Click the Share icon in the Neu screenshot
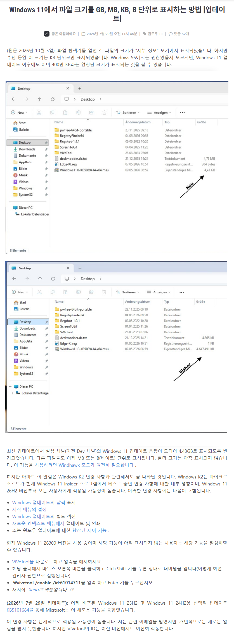Image resolution: width=234 pixels, height=644 pixels. tap(91, 112)
